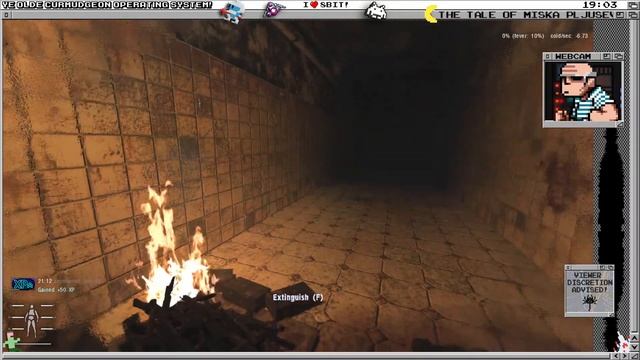Click the main window horizontal scrollbar track
This screenshot has height=360, width=640.
[307, 356]
